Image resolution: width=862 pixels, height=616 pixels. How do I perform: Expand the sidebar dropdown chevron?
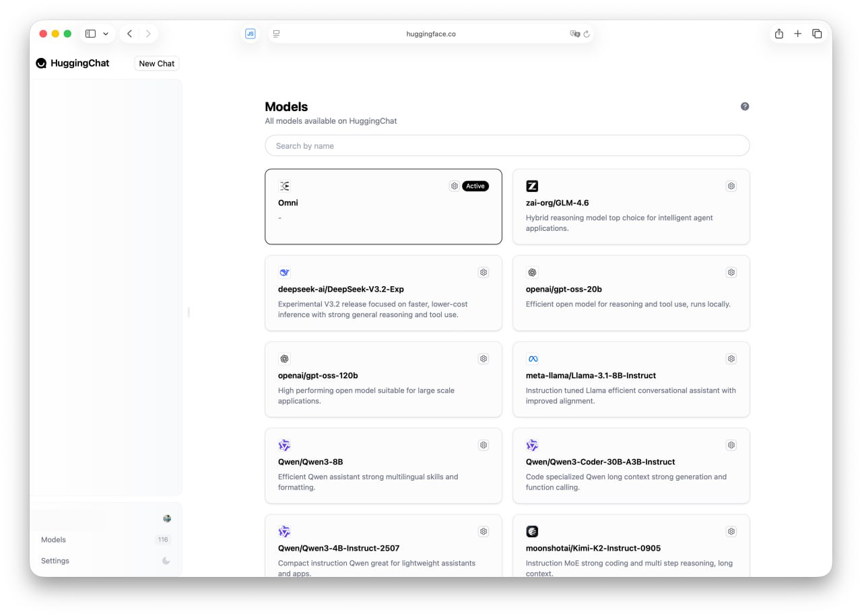tap(106, 34)
